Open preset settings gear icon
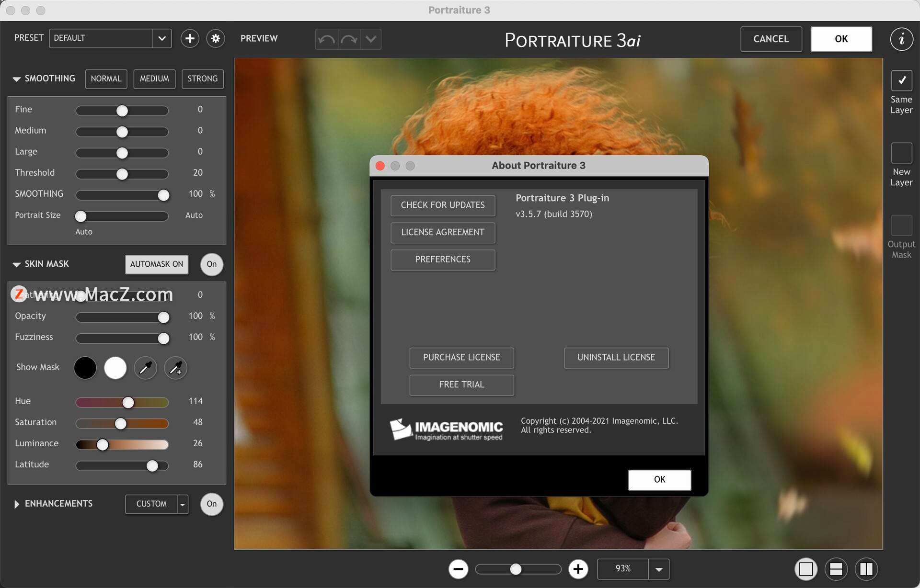Screen dimensions: 920x588 pyautogui.click(x=216, y=38)
